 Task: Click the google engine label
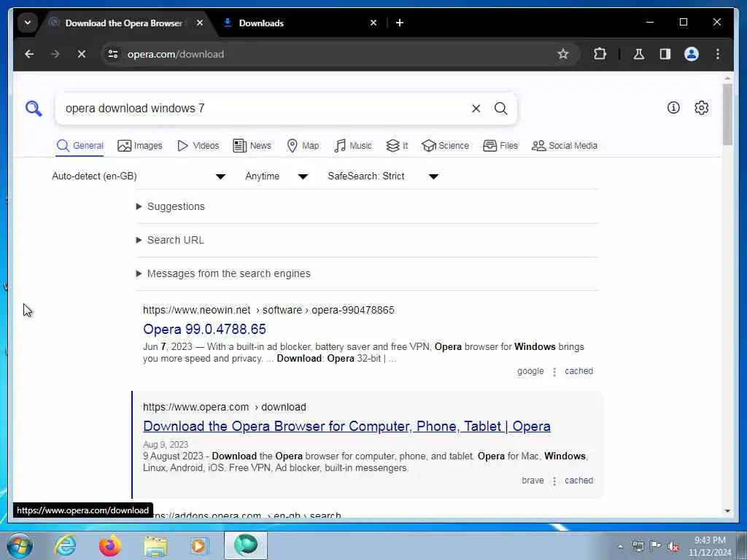click(530, 371)
